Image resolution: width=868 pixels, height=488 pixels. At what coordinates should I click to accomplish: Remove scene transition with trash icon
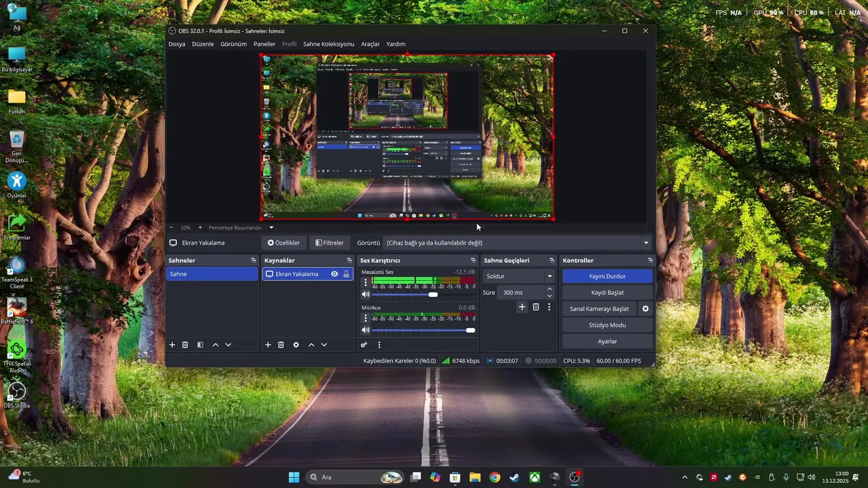tap(536, 307)
